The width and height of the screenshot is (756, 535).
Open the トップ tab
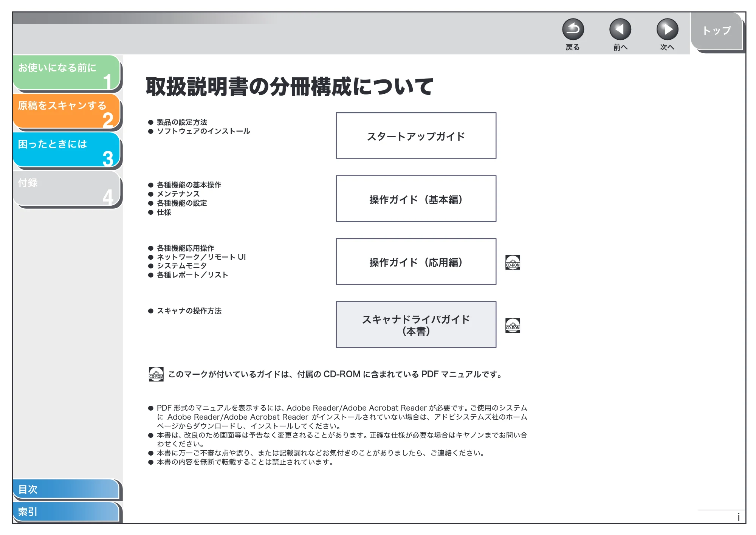(717, 31)
